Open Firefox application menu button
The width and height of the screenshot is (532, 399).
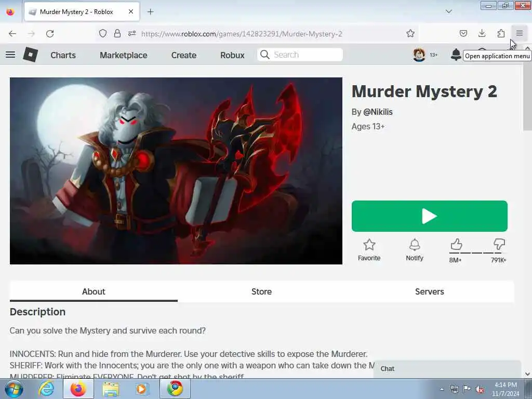coord(520,33)
